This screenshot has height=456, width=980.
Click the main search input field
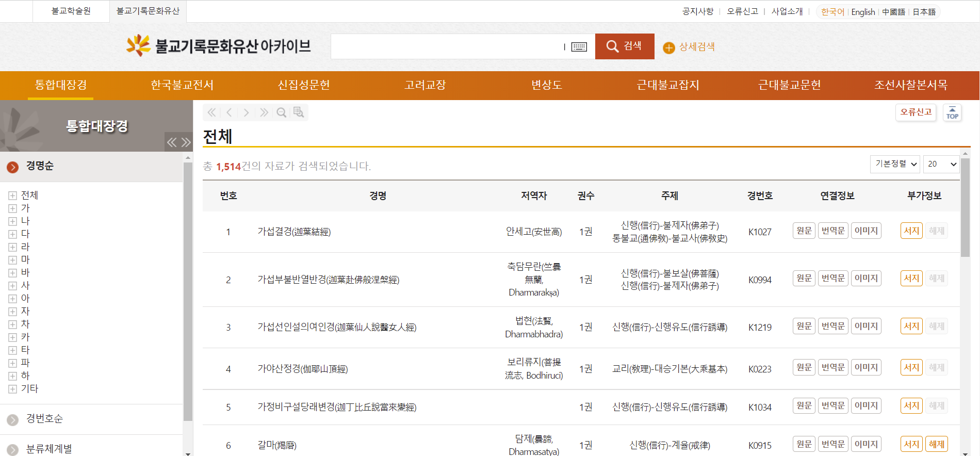click(x=446, y=46)
